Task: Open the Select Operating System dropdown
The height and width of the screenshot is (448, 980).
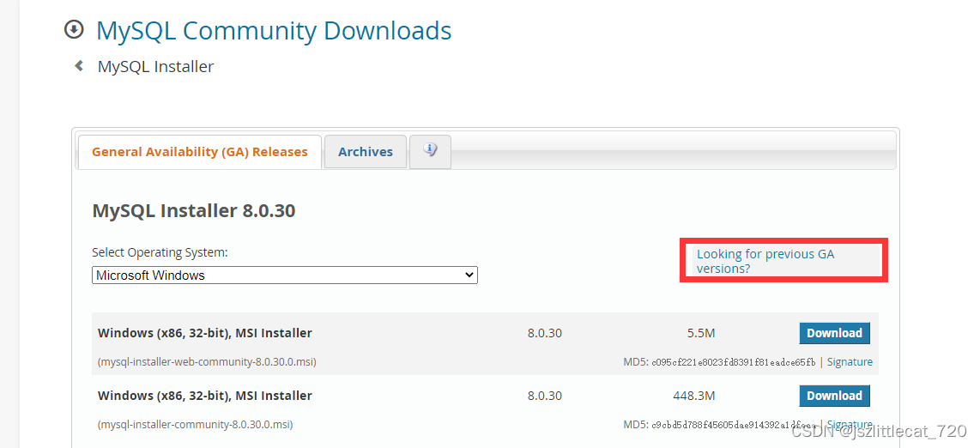Action: 285,275
